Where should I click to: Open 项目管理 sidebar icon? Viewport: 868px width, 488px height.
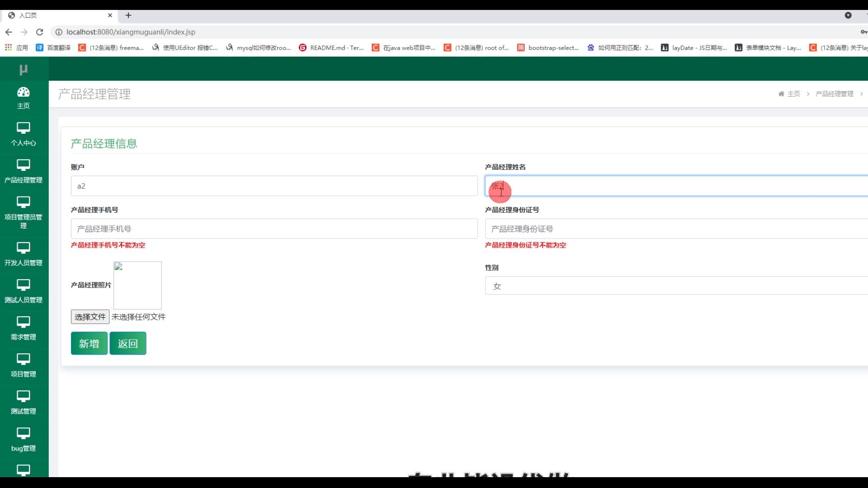coord(24,359)
